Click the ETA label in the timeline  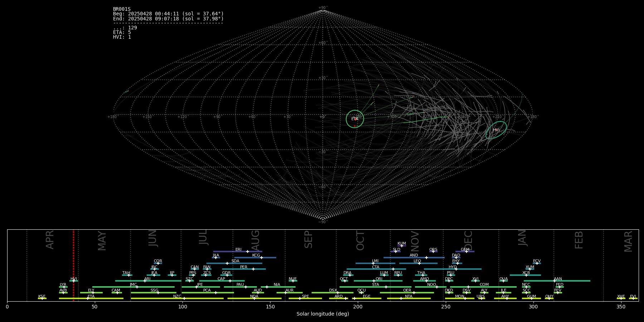pos(91,297)
